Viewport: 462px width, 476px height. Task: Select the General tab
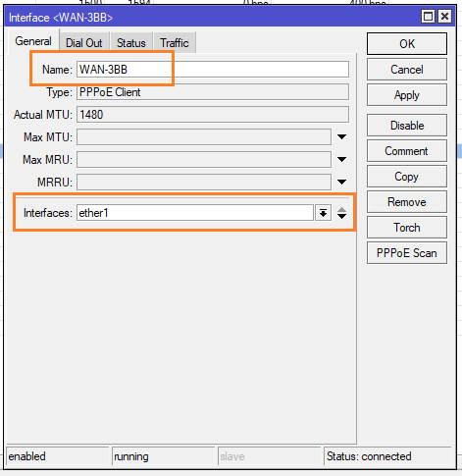(33, 41)
